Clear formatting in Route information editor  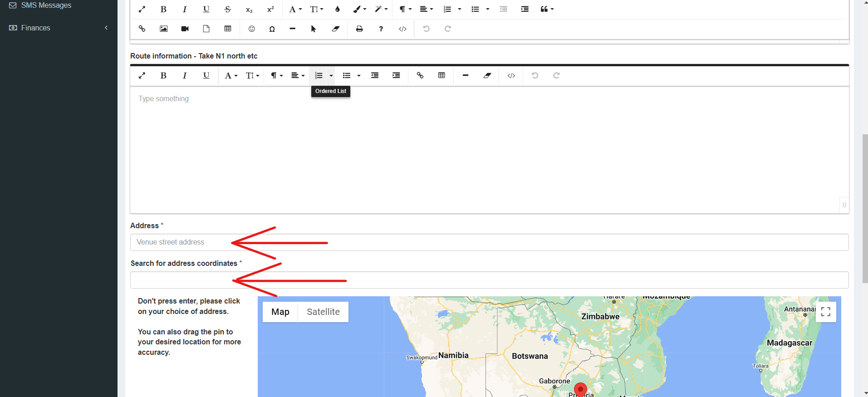487,75
